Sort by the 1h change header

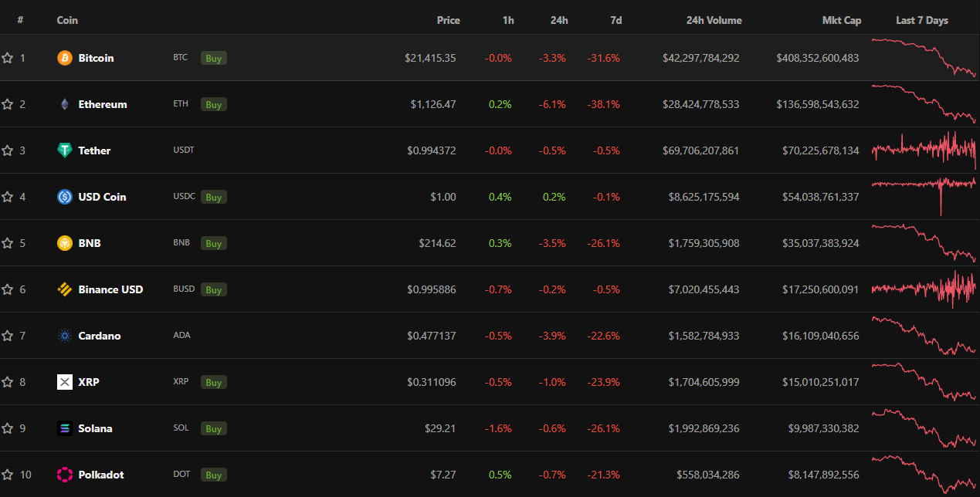point(508,20)
